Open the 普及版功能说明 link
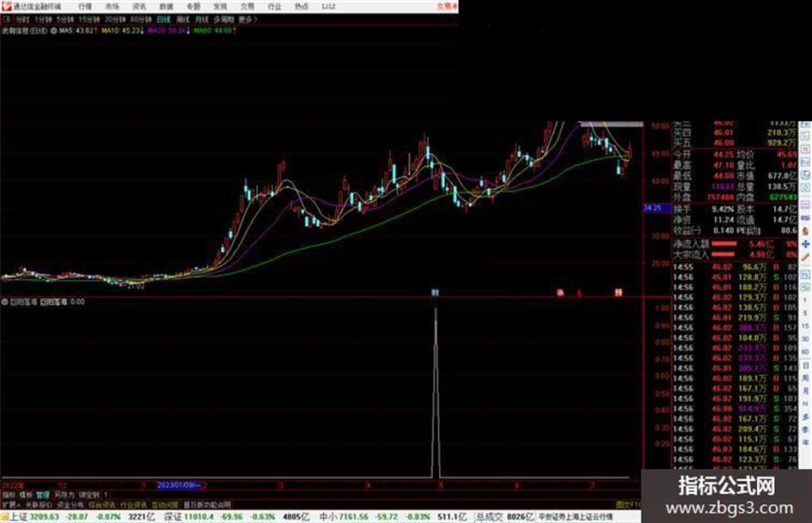Viewport: 812px width, 523px height. 206,504
